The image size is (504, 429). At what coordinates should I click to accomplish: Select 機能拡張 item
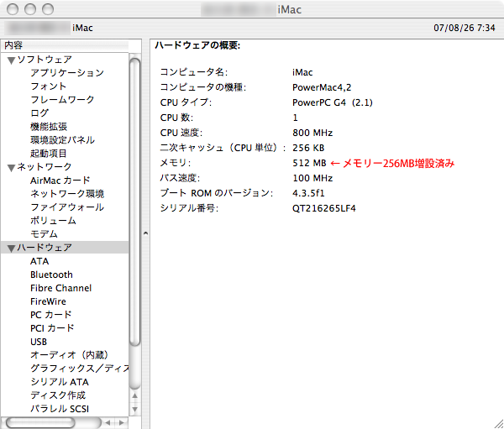tap(49, 127)
